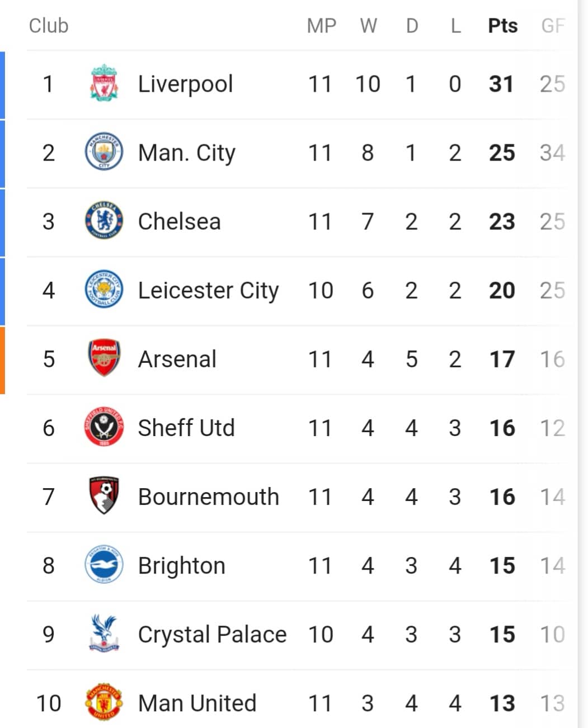Click the Brighton club crest
588x728 pixels.
[104, 565]
